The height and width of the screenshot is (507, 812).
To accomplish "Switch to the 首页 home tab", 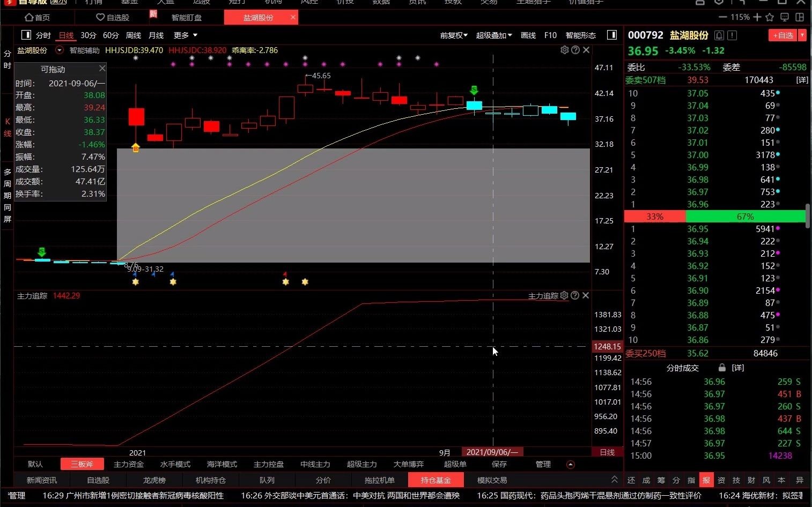I will [38, 18].
